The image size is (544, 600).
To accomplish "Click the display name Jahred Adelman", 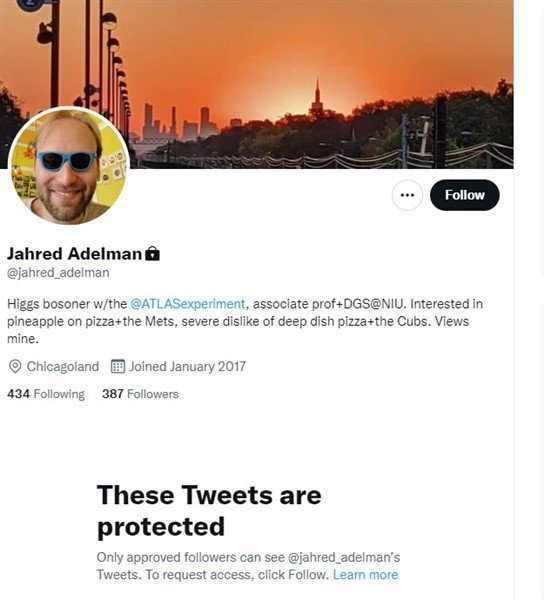I will click(75, 254).
